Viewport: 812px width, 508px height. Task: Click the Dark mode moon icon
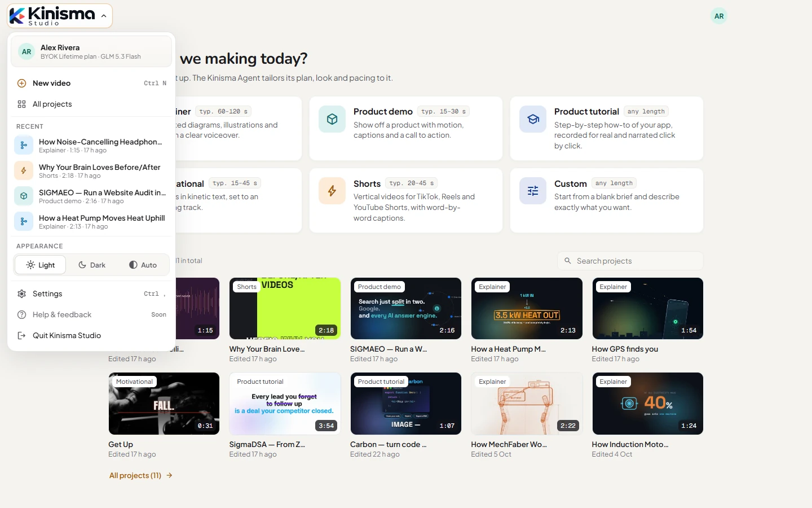pos(82,265)
